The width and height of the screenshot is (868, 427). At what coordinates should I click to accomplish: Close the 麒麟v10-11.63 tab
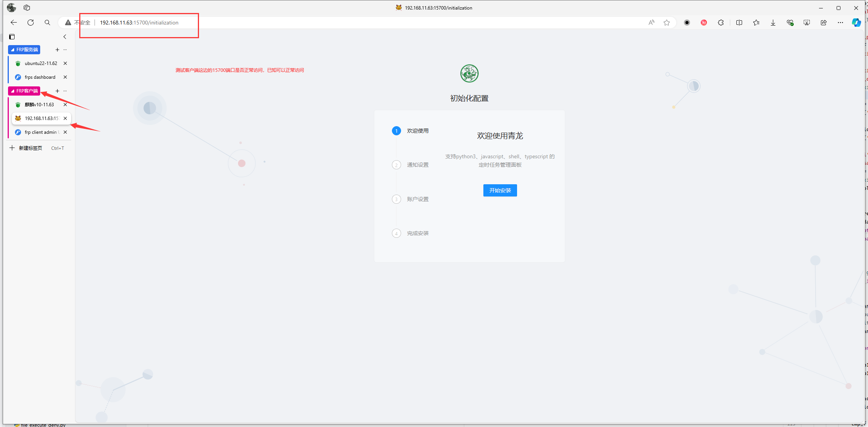pyautogui.click(x=65, y=105)
